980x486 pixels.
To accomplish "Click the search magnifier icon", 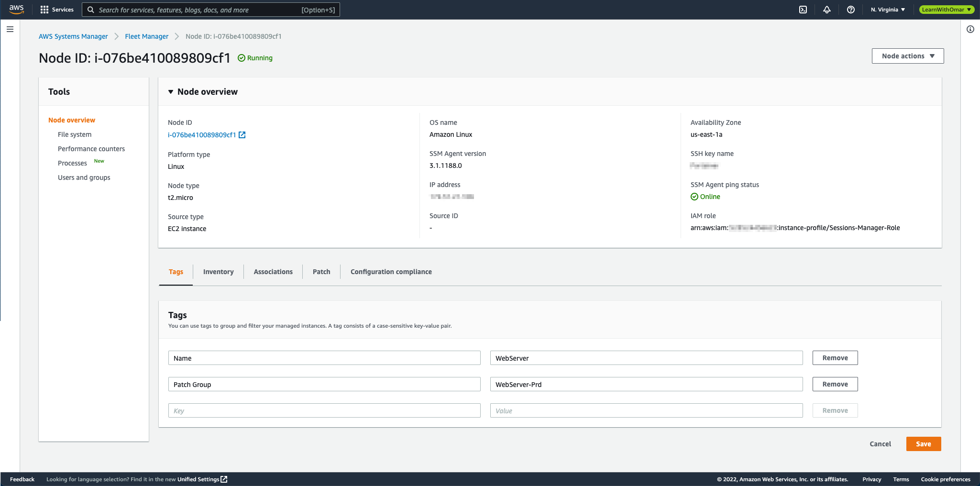I will click(90, 10).
